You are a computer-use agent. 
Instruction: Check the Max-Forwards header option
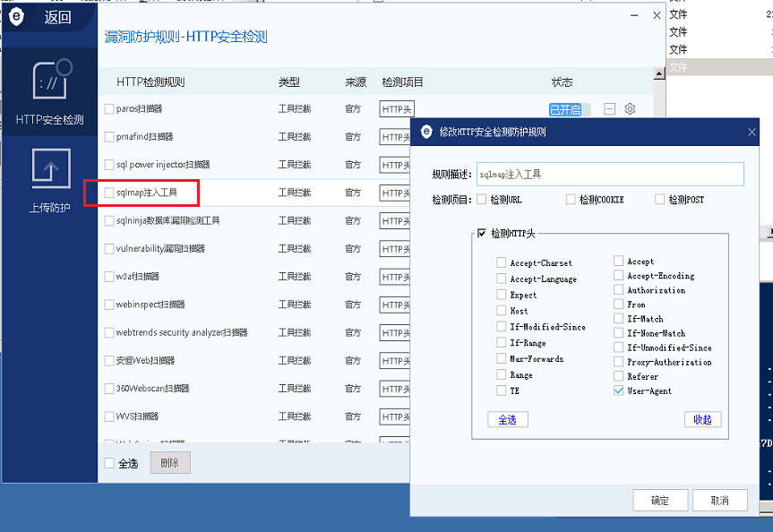[x=502, y=358]
